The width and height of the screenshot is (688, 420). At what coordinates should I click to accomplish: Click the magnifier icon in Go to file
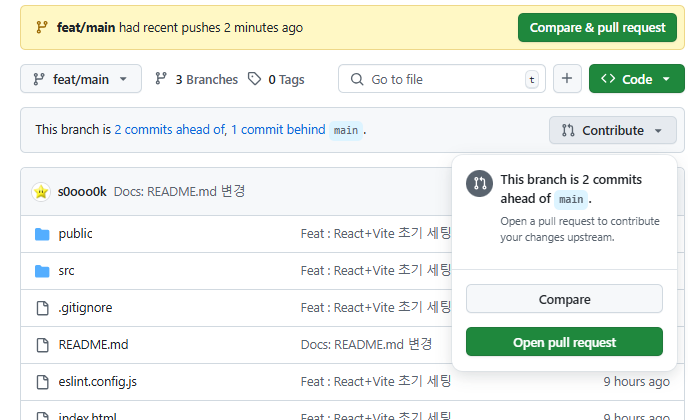[357, 79]
